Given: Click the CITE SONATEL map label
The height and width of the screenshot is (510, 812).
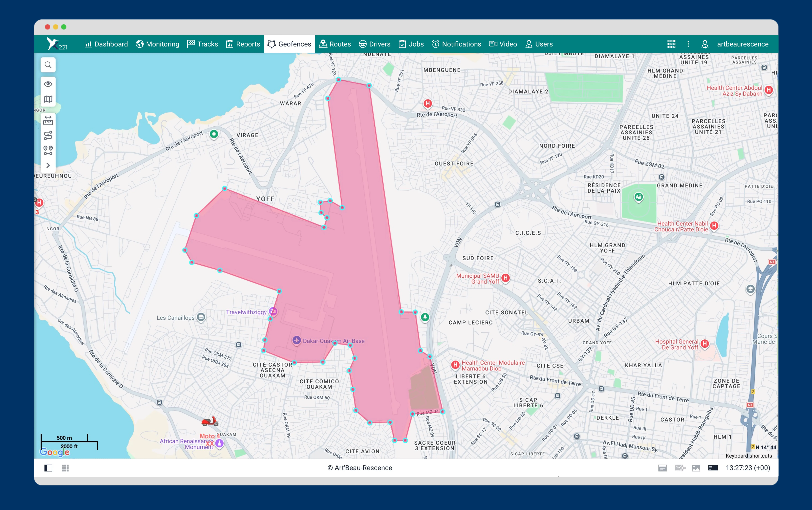Looking at the screenshot, I should [506, 313].
